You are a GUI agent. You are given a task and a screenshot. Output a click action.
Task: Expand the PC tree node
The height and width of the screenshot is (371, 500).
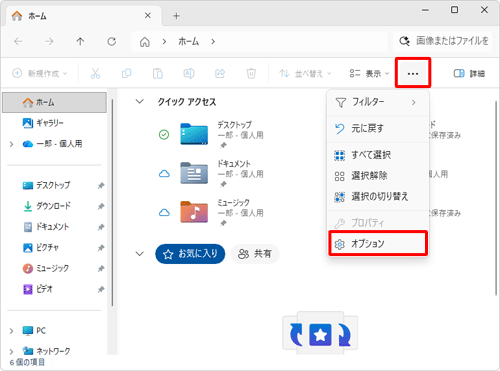(12, 331)
